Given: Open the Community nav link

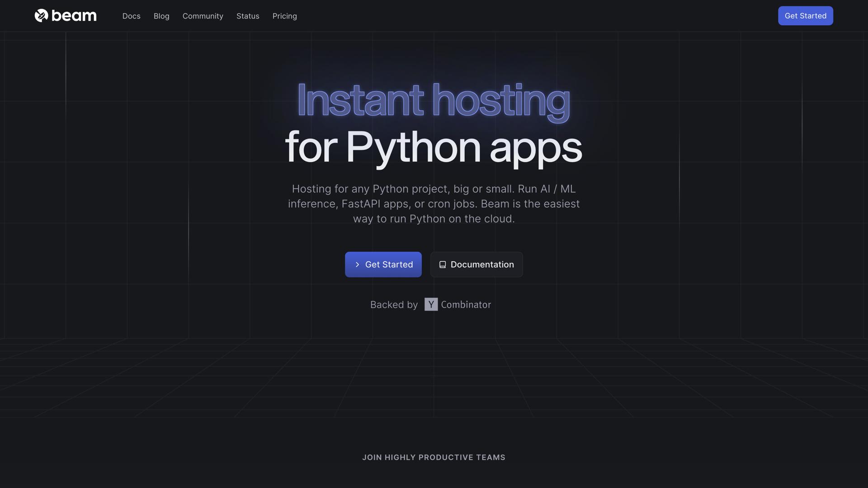Looking at the screenshot, I should [203, 16].
